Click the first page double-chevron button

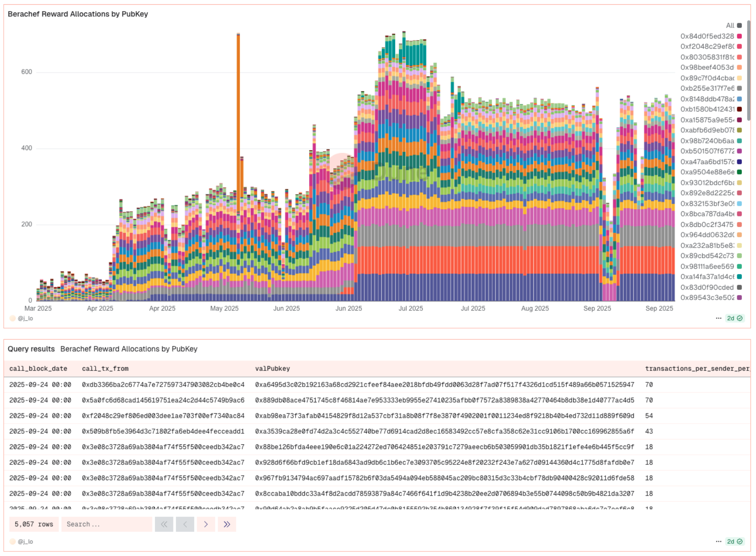[x=164, y=524]
